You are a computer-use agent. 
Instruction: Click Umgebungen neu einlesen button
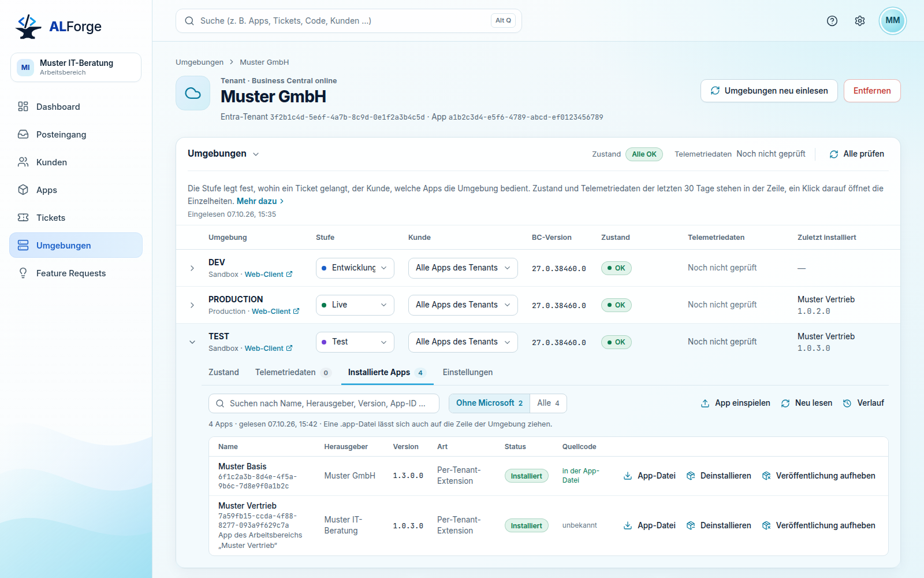(x=769, y=91)
